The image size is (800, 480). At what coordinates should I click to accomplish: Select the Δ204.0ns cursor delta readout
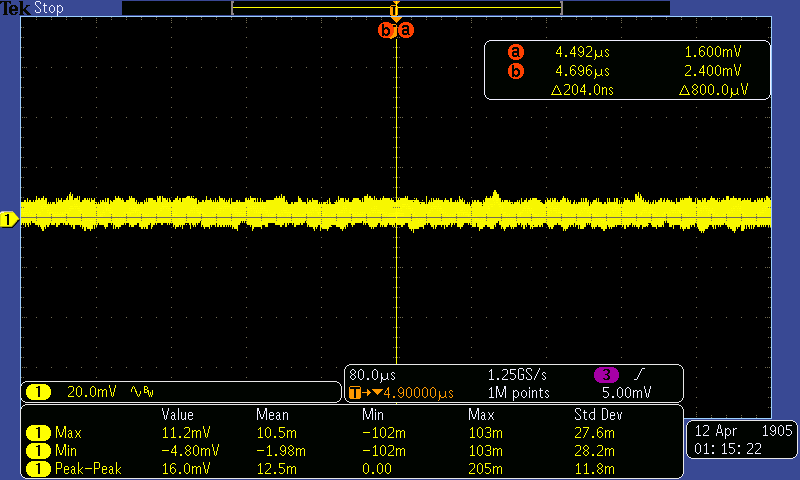coord(581,90)
